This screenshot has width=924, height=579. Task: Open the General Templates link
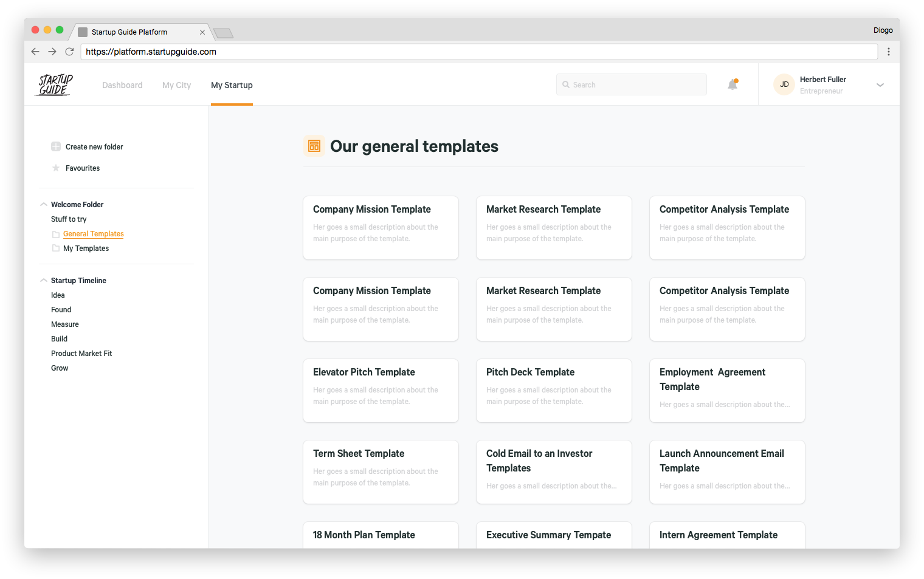tap(93, 234)
